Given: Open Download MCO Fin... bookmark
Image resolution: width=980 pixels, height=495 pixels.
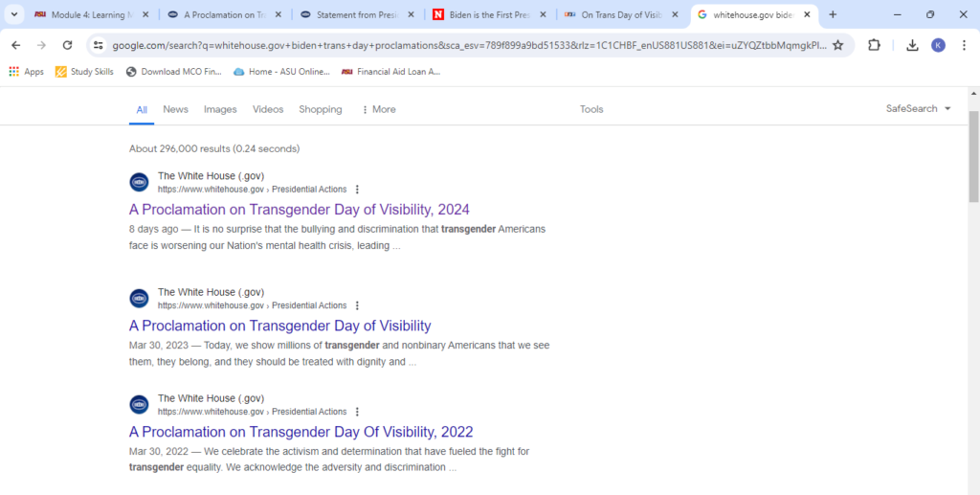Looking at the screenshot, I should point(174,72).
